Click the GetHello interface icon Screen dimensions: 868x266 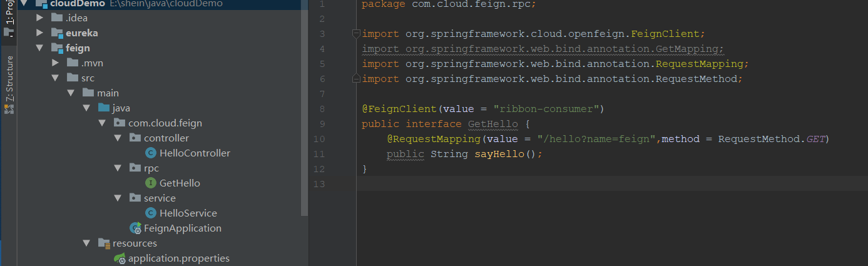[150, 183]
